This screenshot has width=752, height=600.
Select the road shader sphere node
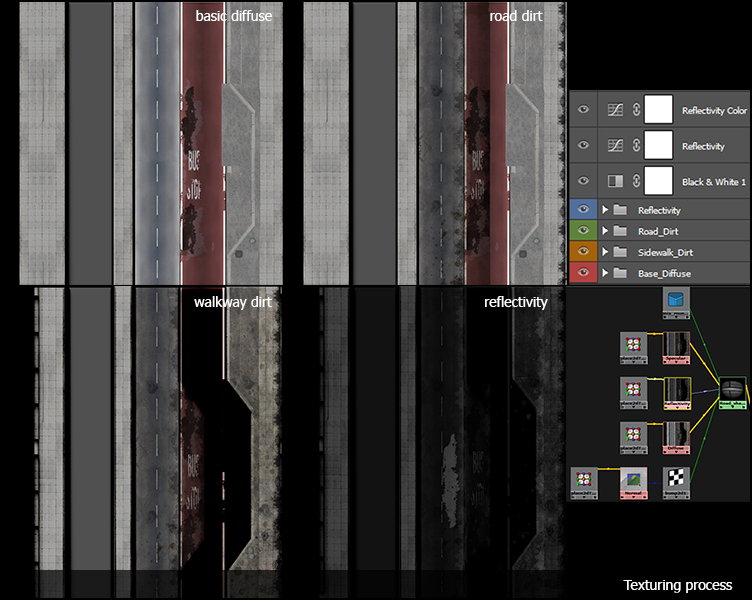tap(733, 388)
